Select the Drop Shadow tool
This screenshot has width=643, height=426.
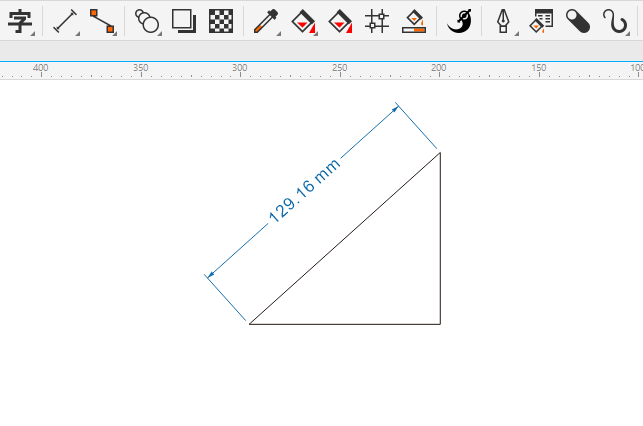coord(184,21)
